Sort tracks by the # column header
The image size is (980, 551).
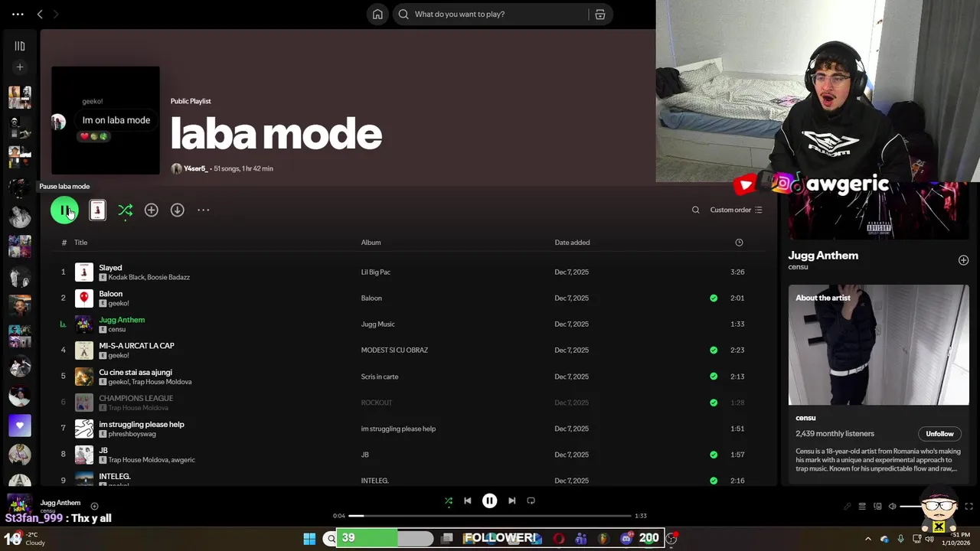point(64,243)
